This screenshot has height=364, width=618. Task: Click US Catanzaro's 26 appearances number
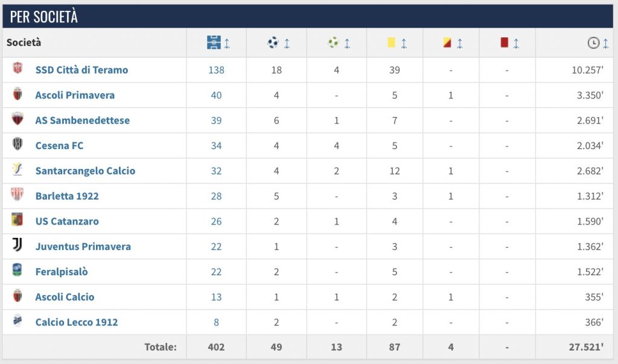tap(216, 222)
